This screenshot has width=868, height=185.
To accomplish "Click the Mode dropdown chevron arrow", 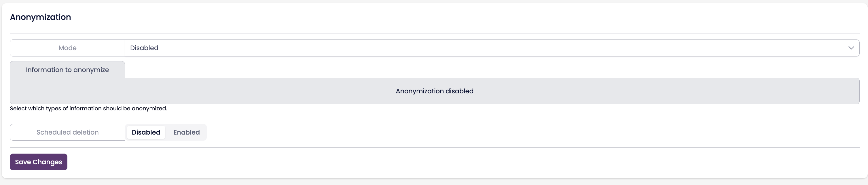I will (851, 48).
